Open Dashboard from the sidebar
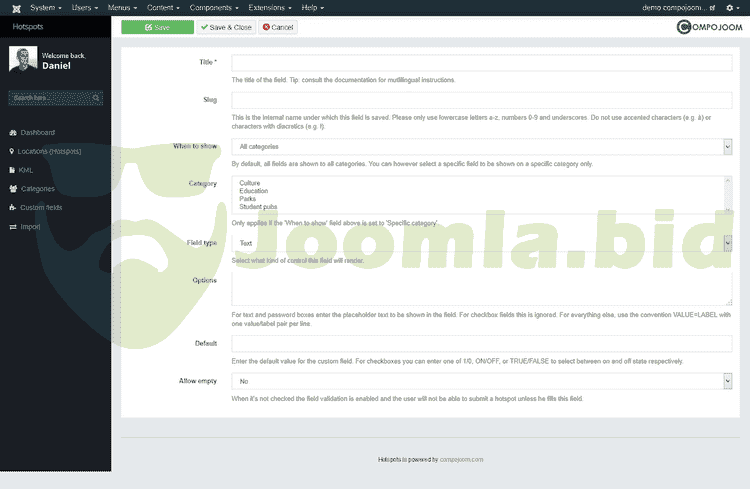Screen dimensions: 750x489 coord(37,133)
